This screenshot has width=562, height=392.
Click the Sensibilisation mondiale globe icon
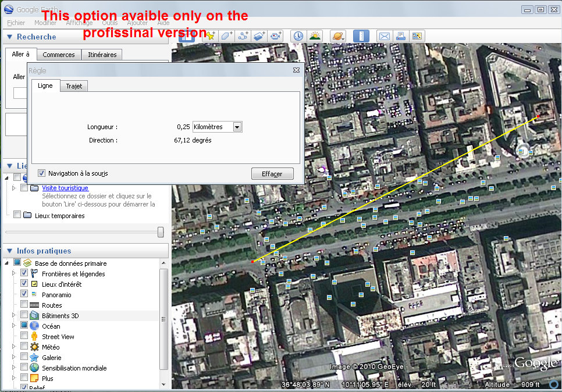34,368
